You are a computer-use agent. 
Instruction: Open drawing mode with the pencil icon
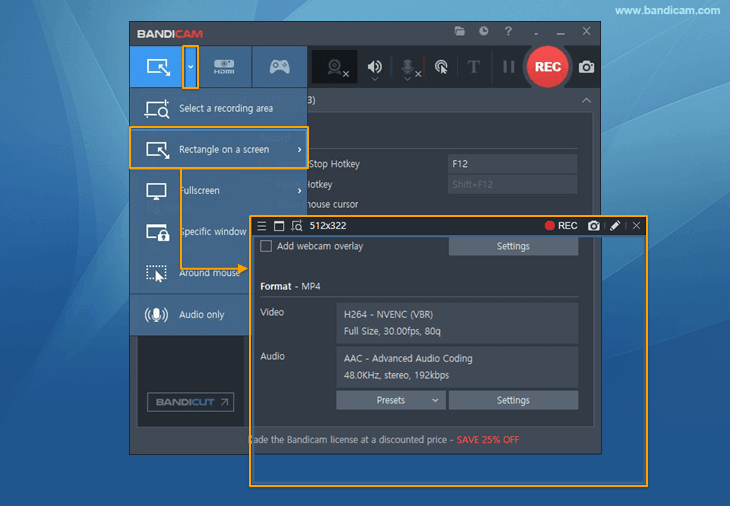pos(615,226)
